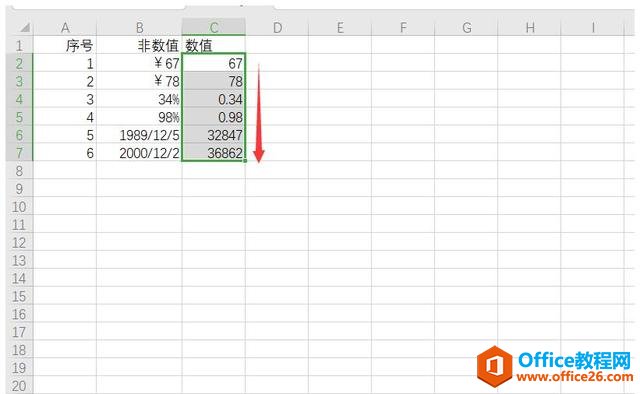Select row 9 header

19,188
